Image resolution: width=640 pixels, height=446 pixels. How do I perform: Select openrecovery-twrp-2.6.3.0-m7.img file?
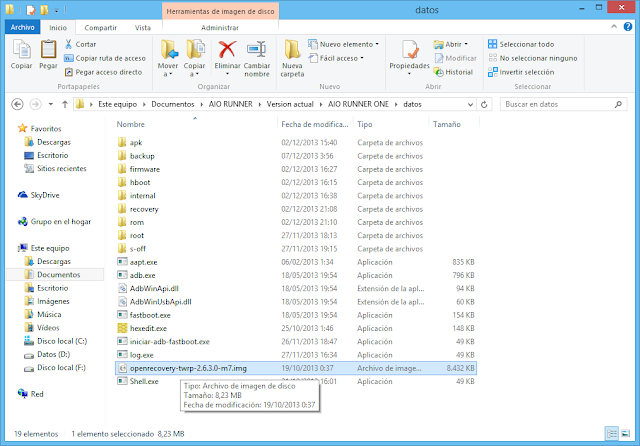pyautogui.click(x=296, y=368)
